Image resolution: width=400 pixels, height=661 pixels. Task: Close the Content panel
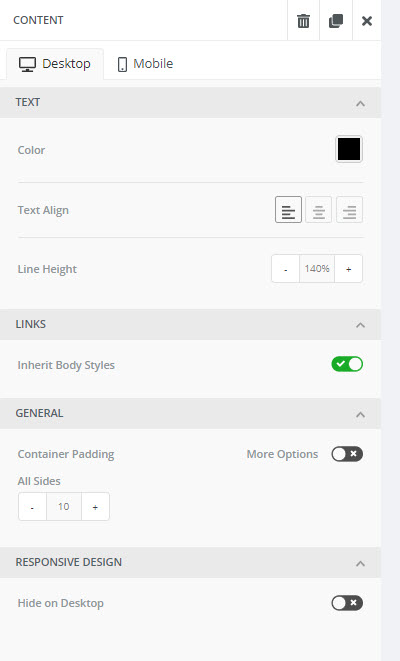click(x=367, y=20)
